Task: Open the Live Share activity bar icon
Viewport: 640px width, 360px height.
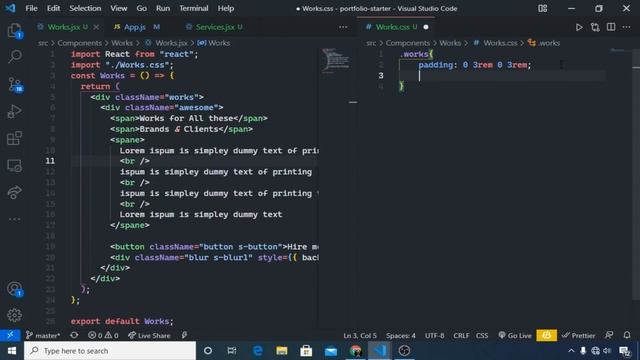Action: click(x=15, y=192)
